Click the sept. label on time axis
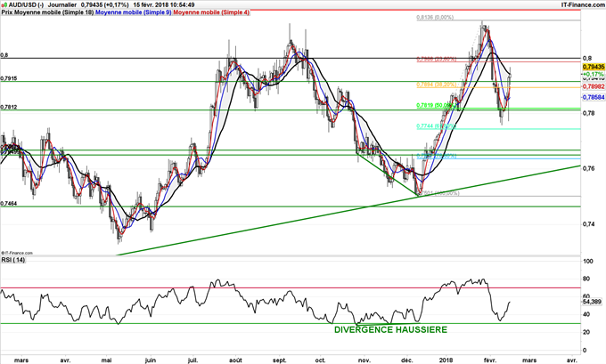The image size is (606, 364). pyautogui.click(x=280, y=360)
